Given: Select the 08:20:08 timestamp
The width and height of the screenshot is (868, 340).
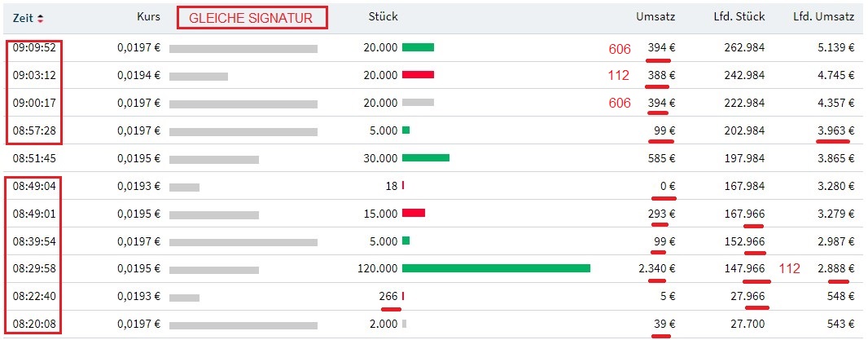Looking at the screenshot, I should (x=34, y=324).
